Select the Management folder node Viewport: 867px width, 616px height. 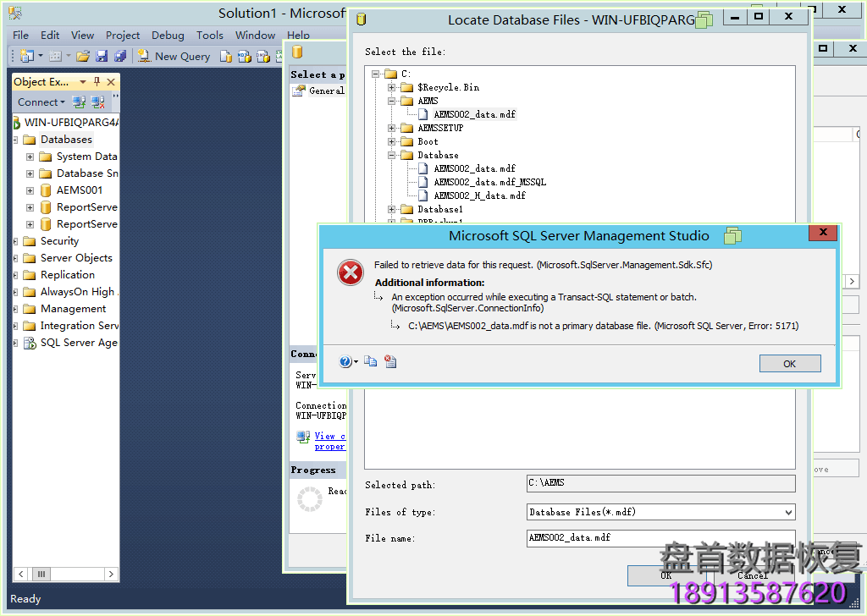(73, 308)
